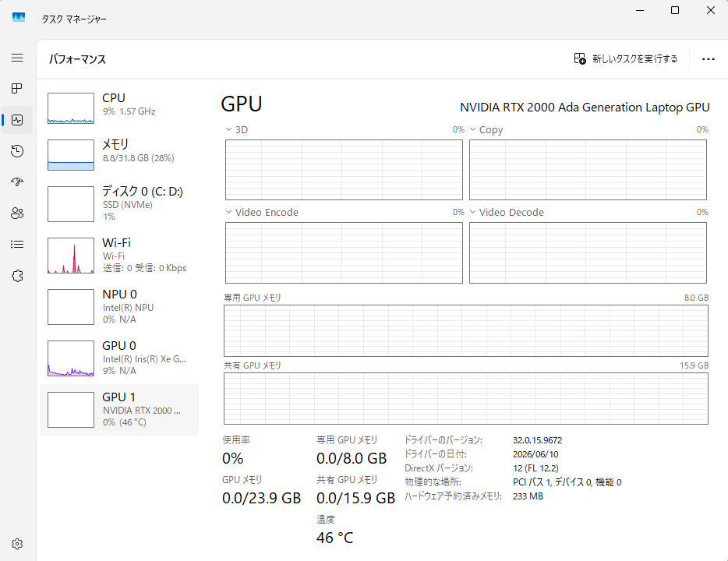Click the CPU mini graph thumbnail
The width and height of the screenshot is (728, 561).
pos(71,108)
